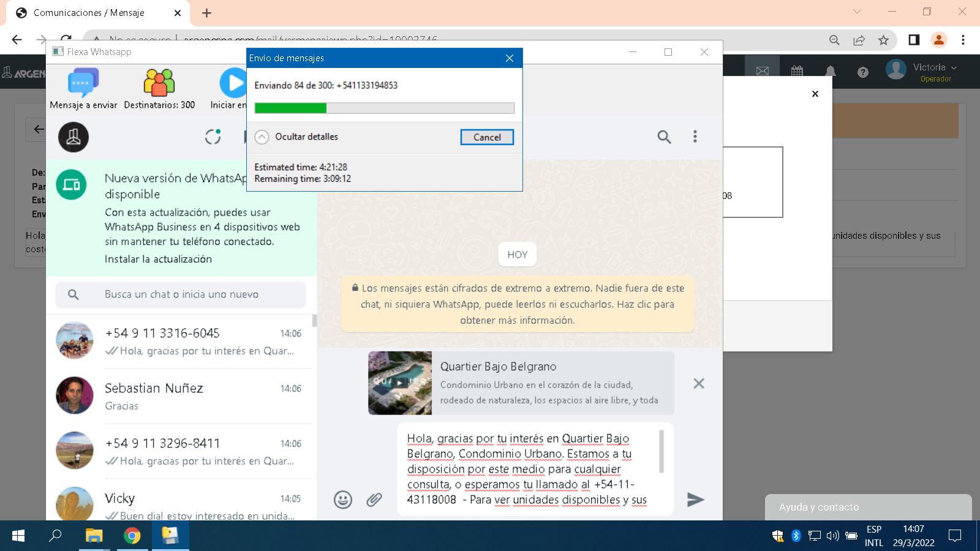
Task: Click the chat list scrollbar
Action: [x=315, y=321]
